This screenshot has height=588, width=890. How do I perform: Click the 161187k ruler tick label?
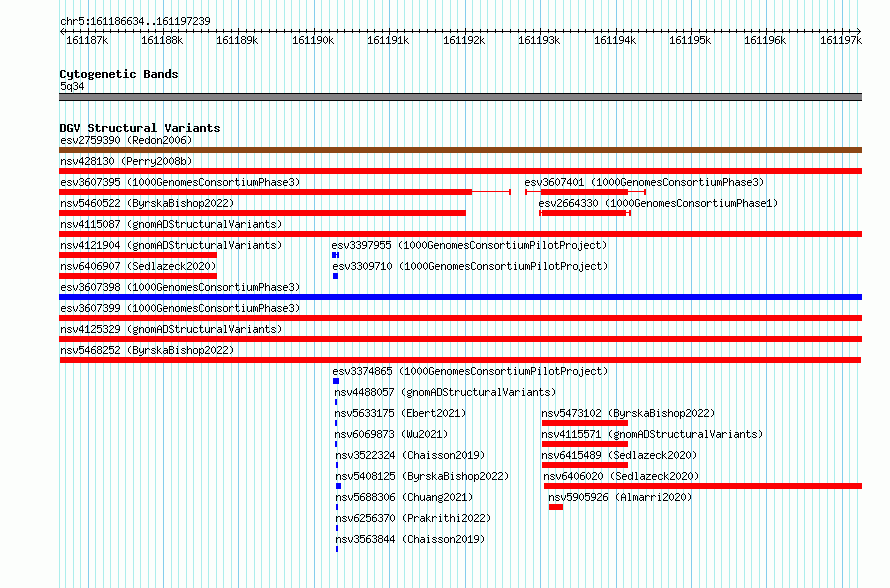[x=87, y=40]
